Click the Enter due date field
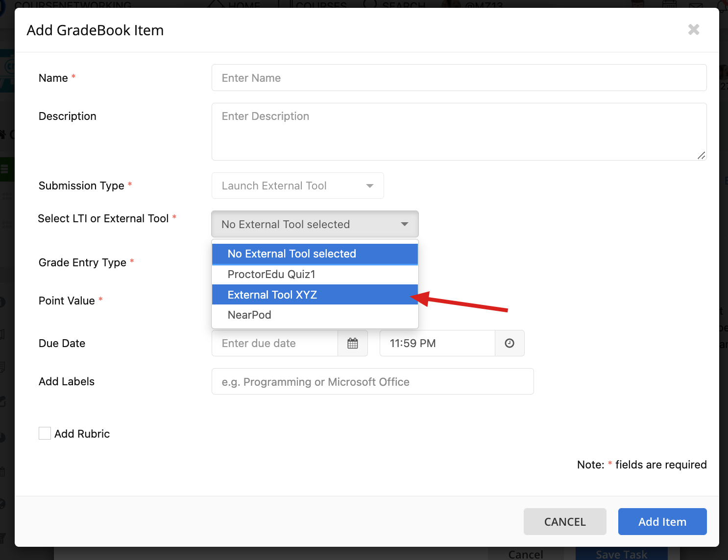The image size is (728, 560). tap(275, 343)
